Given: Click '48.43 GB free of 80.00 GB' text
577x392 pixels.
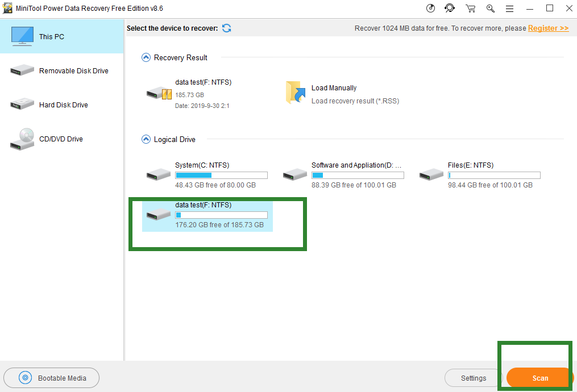Looking at the screenshot, I should point(215,185).
